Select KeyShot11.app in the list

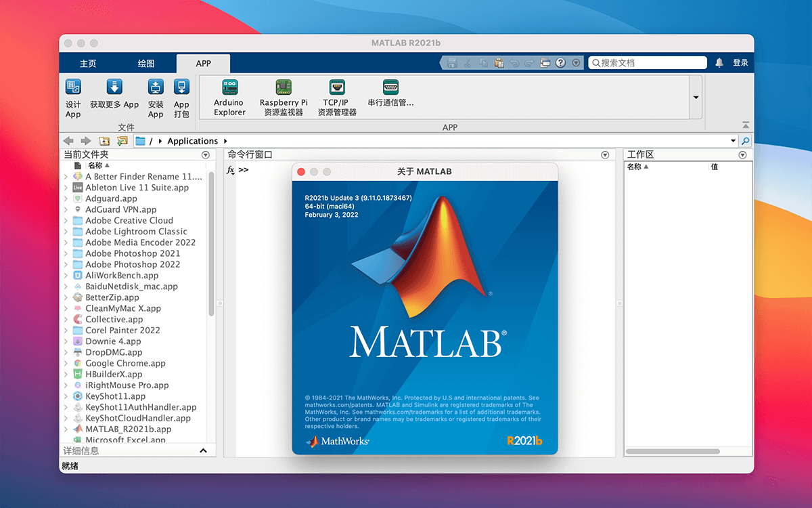[115, 396]
